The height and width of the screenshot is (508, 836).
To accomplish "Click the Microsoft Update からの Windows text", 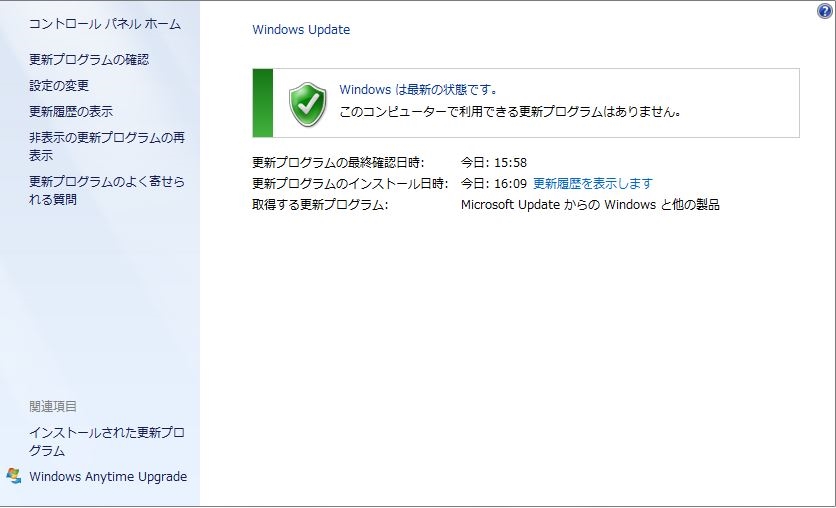I will (590, 205).
